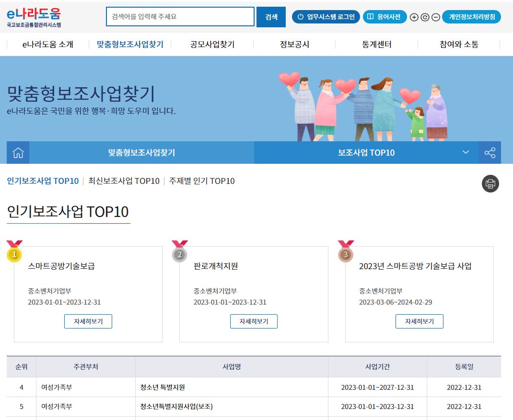
Task: Open 개인정보처리방침 page
Action: pos(471,17)
